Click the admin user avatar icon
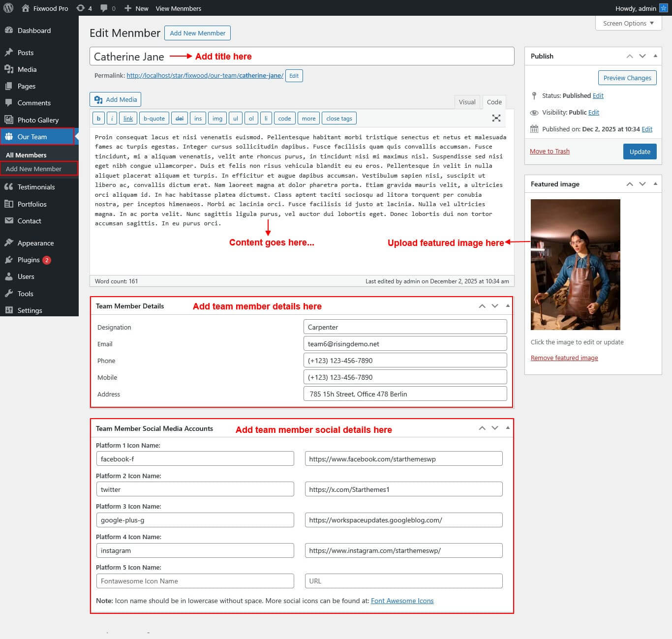 pos(663,8)
